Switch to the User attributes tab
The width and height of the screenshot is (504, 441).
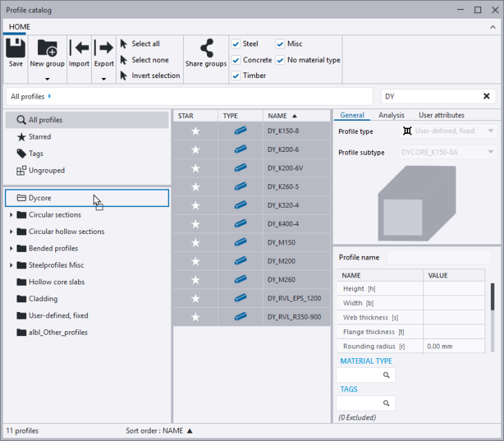(441, 115)
